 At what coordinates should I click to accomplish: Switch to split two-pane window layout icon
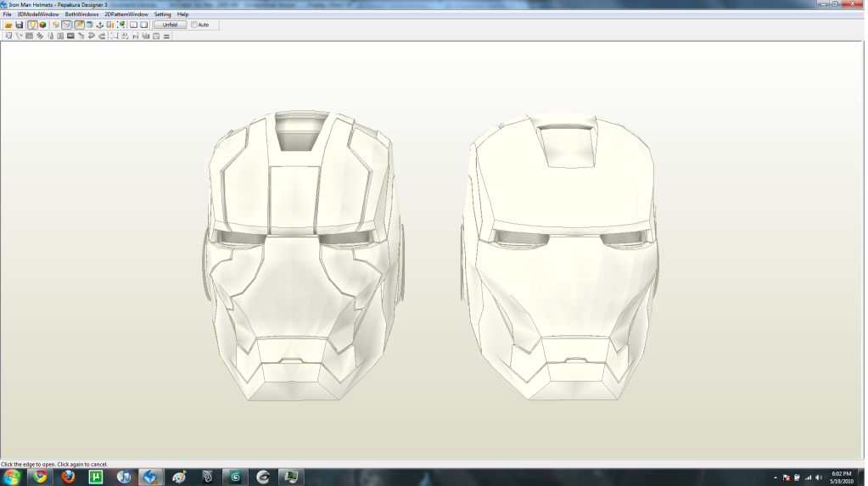tap(133, 25)
